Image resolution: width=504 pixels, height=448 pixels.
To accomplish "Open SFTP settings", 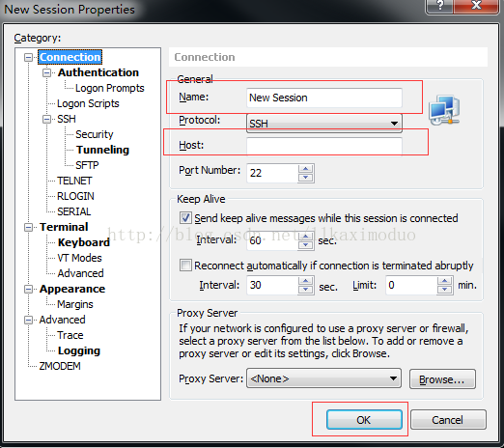I will click(x=87, y=165).
